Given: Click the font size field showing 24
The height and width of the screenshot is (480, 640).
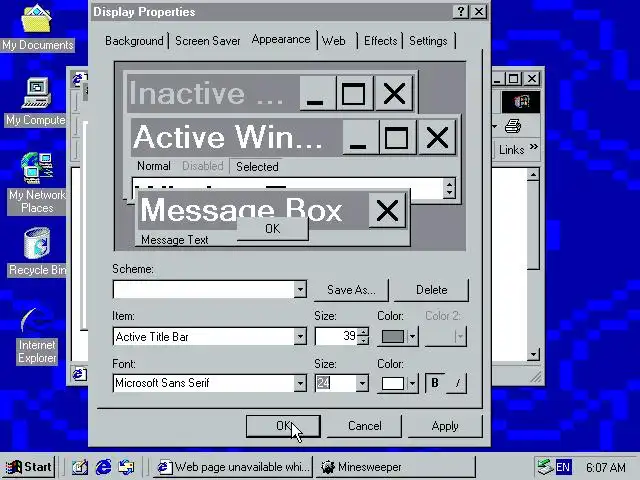Looking at the screenshot, I should (336, 383).
